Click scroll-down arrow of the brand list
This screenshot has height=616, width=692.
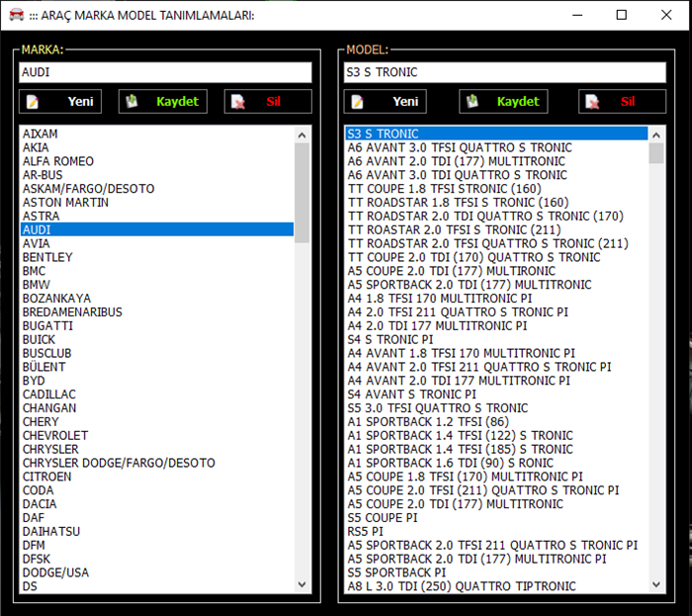pyautogui.click(x=302, y=584)
